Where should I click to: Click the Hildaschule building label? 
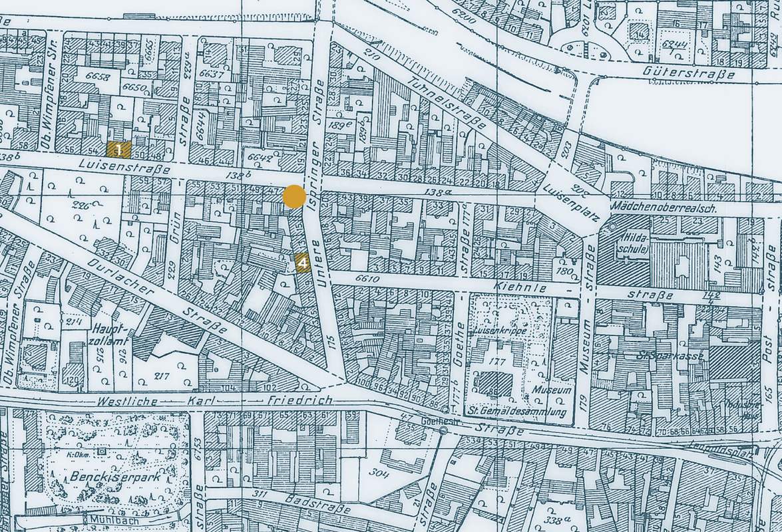click(x=634, y=245)
